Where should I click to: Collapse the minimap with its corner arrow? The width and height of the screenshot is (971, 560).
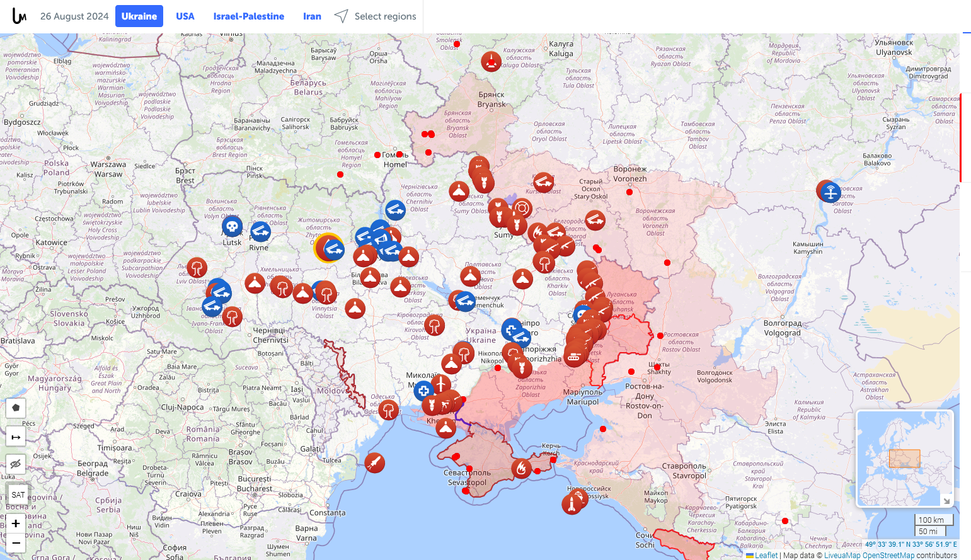click(x=946, y=500)
